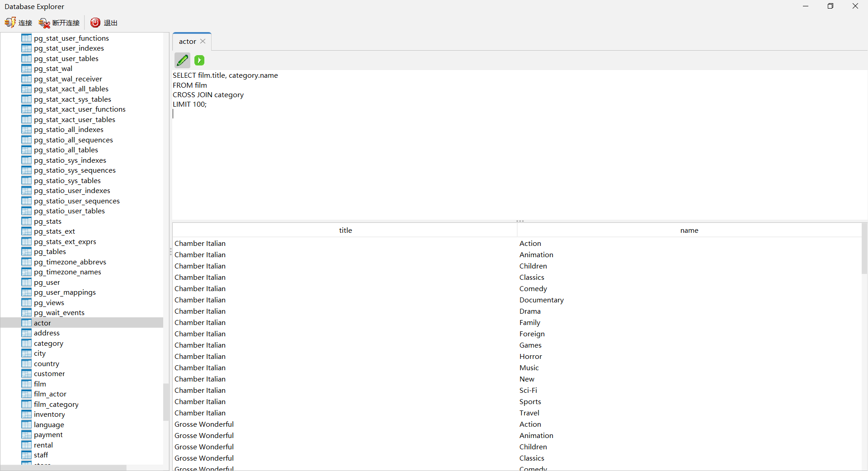
Task: Click the table icon beside "customer"
Action: (26, 373)
